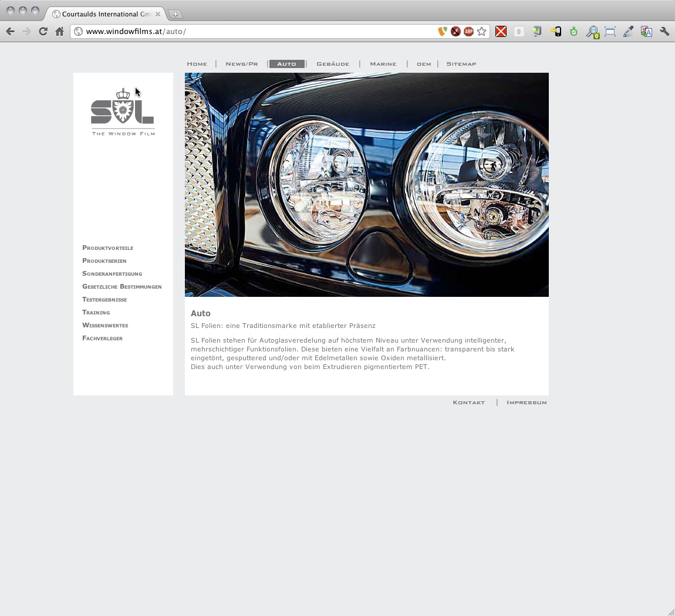The image size is (675, 616).
Task: Bookmark this page with the star icon
Action: coord(482,32)
